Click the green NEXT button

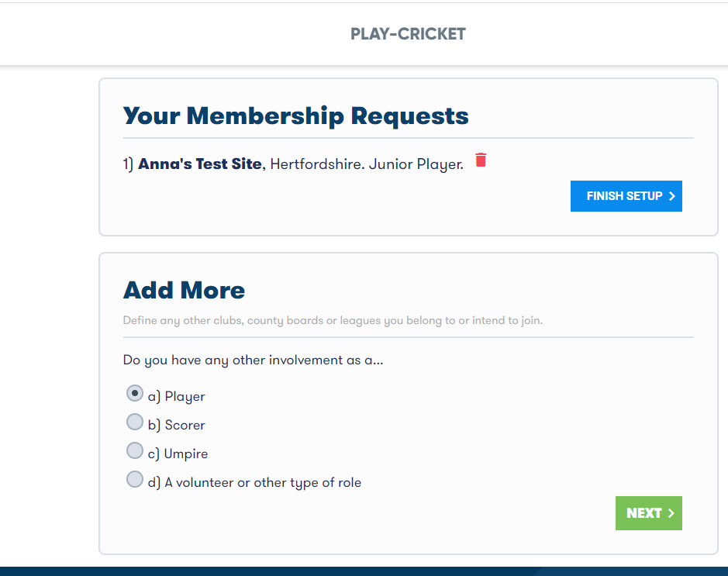pyautogui.click(x=649, y=513)
